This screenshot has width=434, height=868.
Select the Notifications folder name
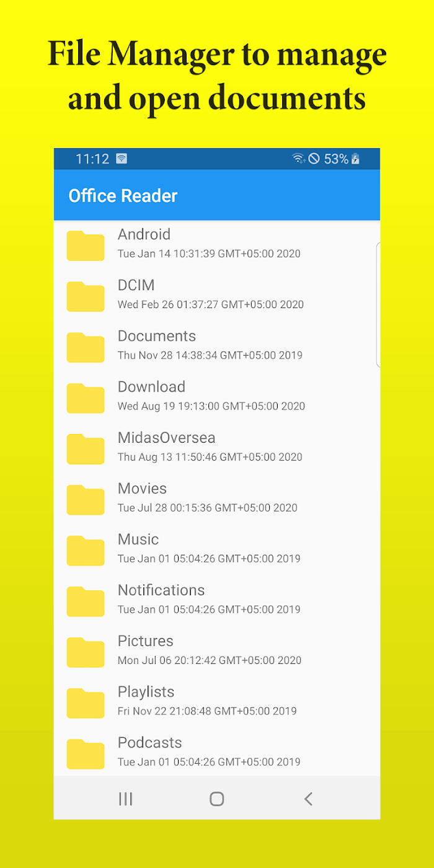click(x=161, y=590)
